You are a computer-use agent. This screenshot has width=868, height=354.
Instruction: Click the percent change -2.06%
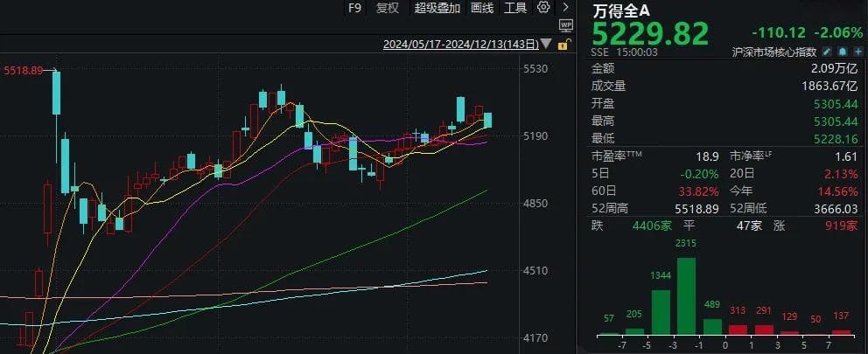point(840,32)
